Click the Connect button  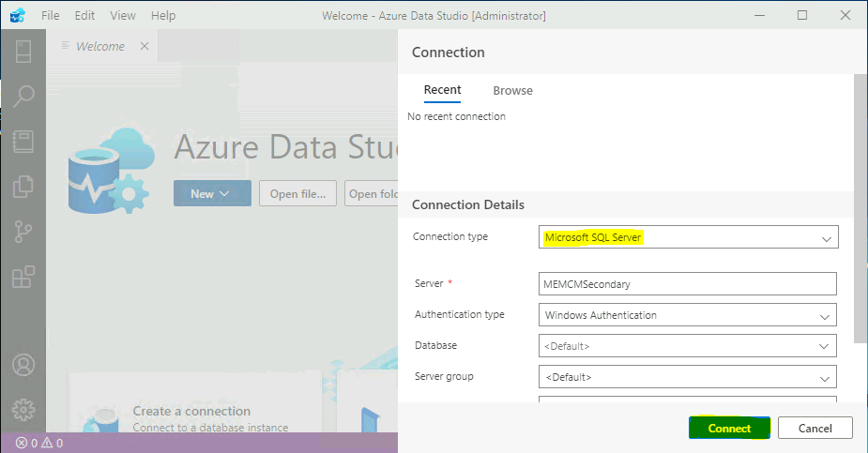point(729,428)
